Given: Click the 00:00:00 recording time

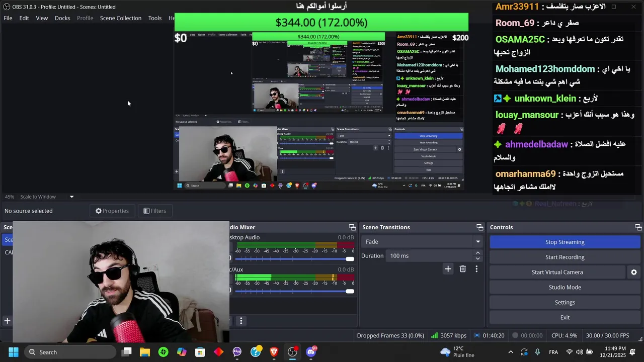Looking at the screenshot, I should pyautogui.click(x=527, y=335).
